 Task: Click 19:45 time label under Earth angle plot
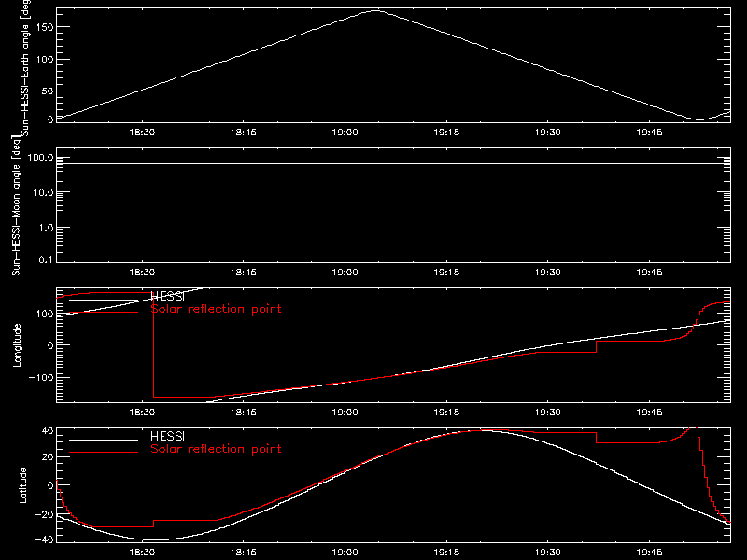[x=649, y=132]
